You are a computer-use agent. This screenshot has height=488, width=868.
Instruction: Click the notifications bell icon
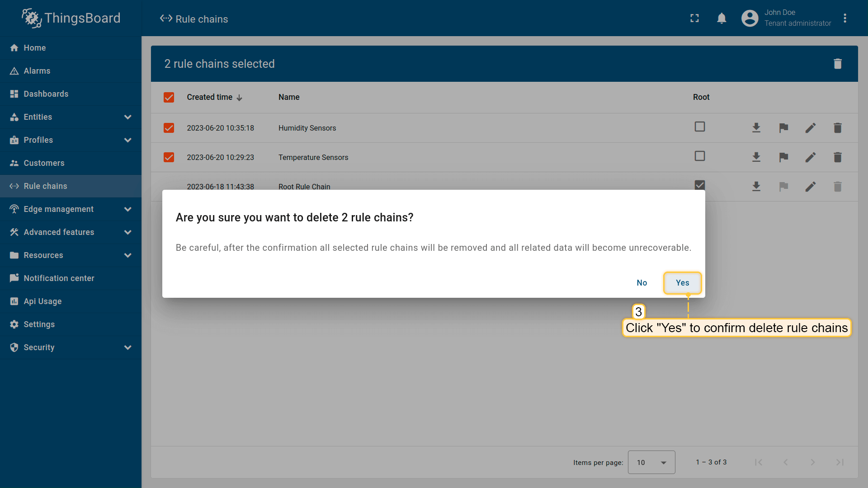point(722,19)
